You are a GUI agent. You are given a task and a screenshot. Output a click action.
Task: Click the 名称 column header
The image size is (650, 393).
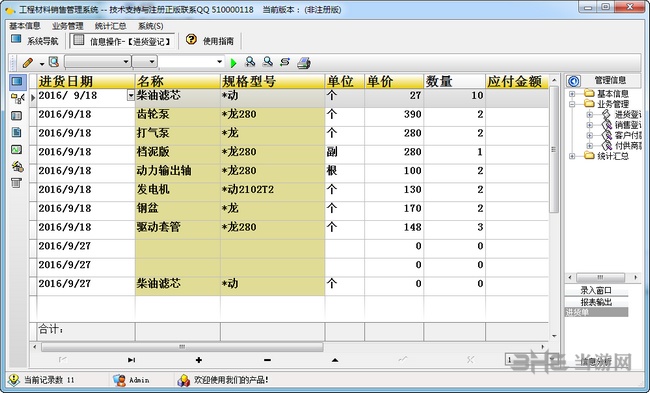click(177, 81)
